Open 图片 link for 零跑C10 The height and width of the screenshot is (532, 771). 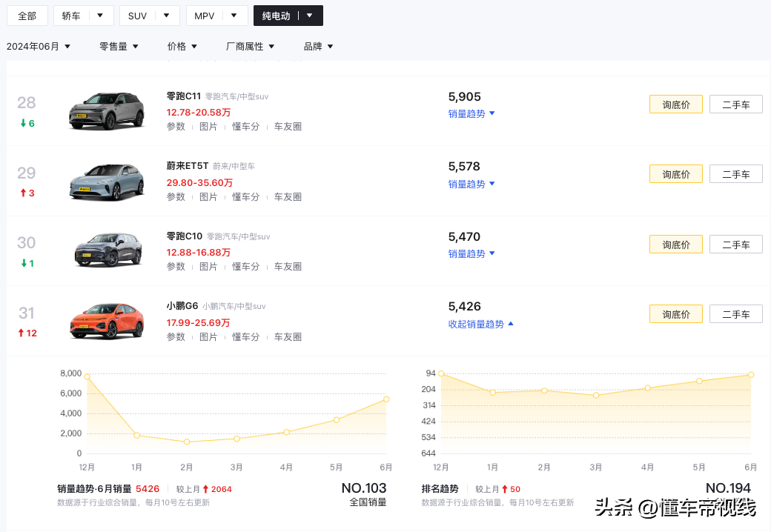click(208, 267)
